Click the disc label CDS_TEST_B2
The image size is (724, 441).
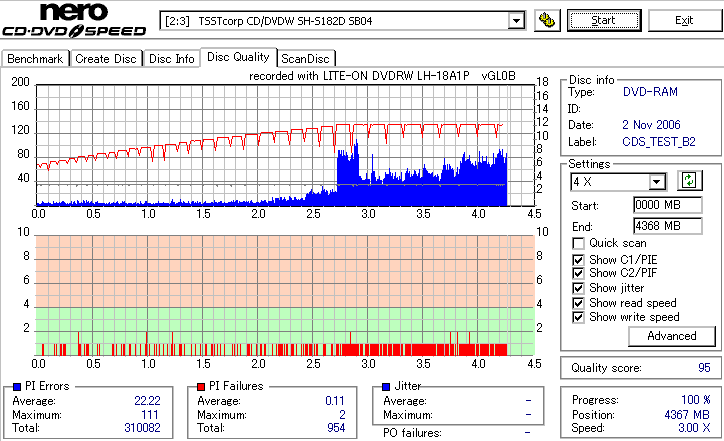[659, 142]
